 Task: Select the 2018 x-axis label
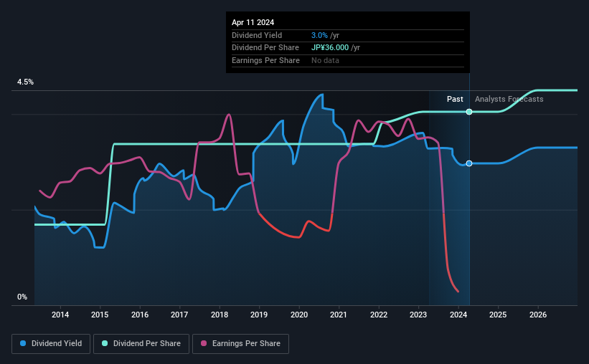(x=220, y=315)
